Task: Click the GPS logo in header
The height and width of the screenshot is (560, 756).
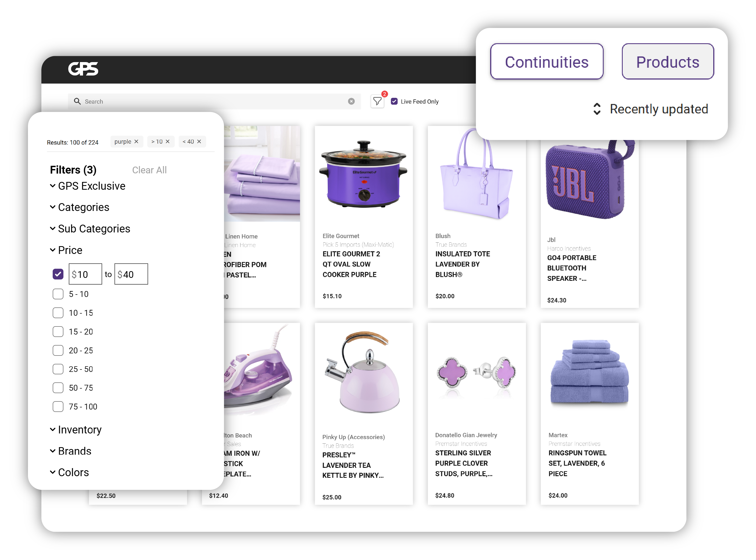Action: (x=83, y=69)
